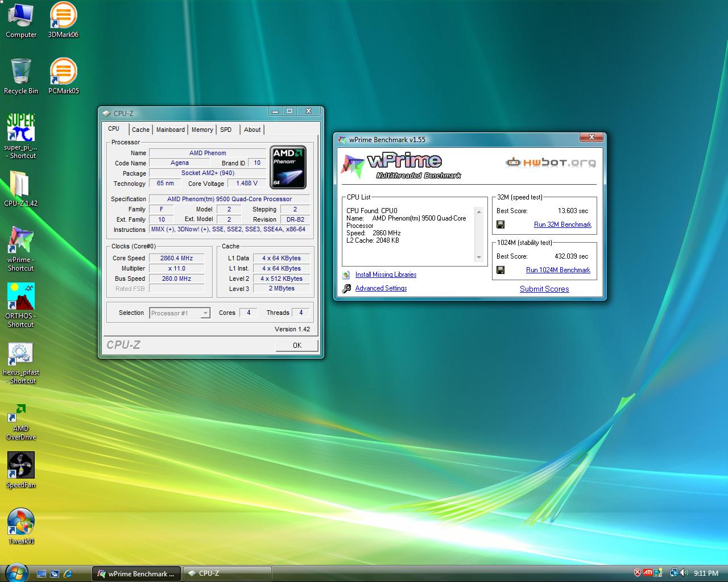Click Show Desktop in Quick Launch
Image resolution: width=728 pixels, height=582 pixels.
(x=42, y=573)
